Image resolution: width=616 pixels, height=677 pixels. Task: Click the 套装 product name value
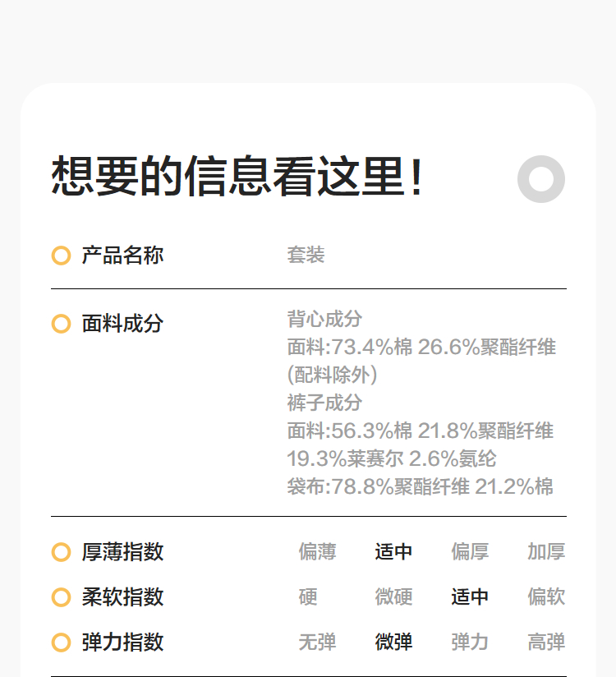pos(306,256)
